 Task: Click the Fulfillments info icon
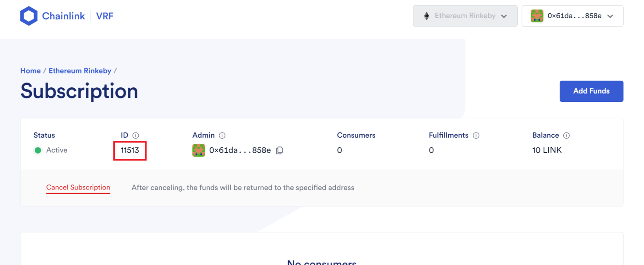476,136
